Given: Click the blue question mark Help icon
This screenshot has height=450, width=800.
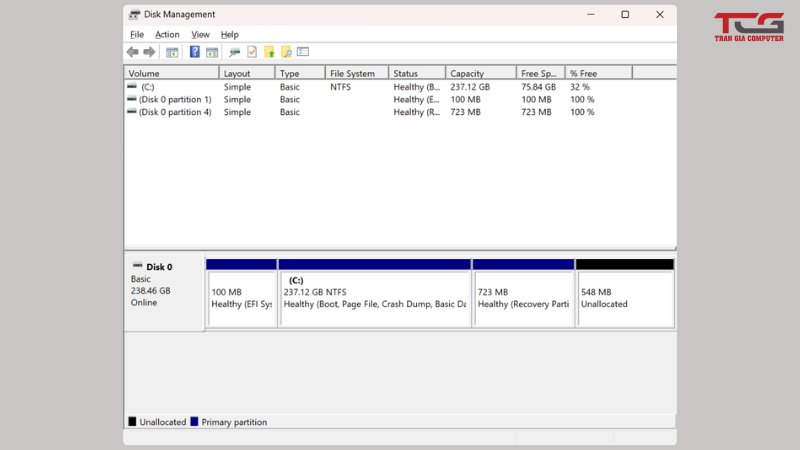Looking at the screenshot, I should 195,52.
